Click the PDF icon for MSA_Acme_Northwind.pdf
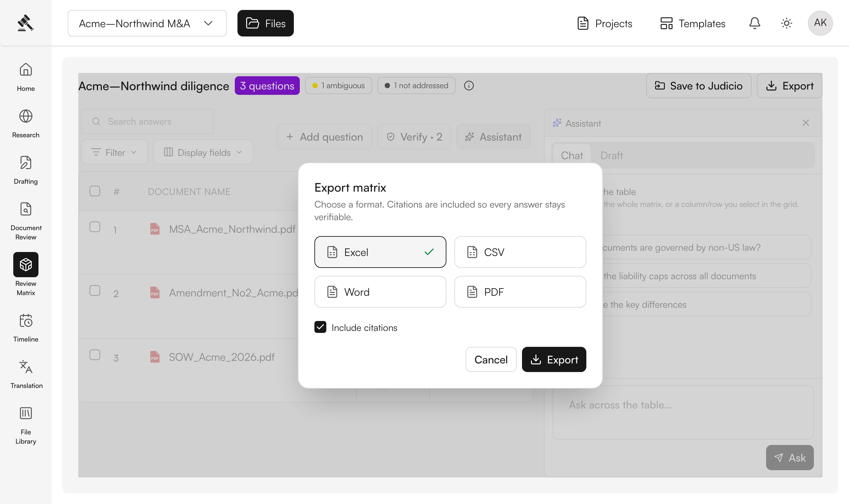849x504 pixels. [x=155, y=229]
